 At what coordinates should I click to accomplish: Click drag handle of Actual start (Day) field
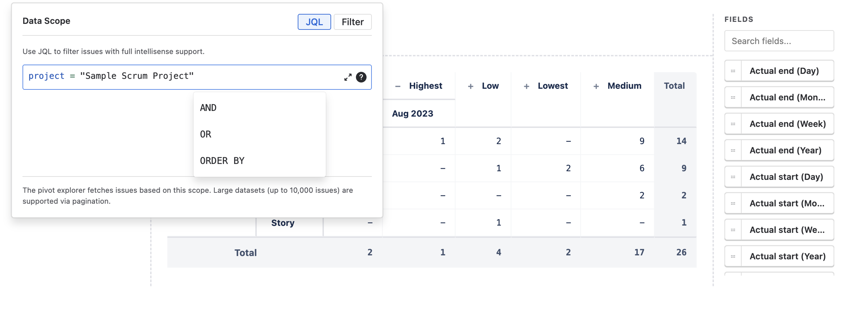coord(733,177)
